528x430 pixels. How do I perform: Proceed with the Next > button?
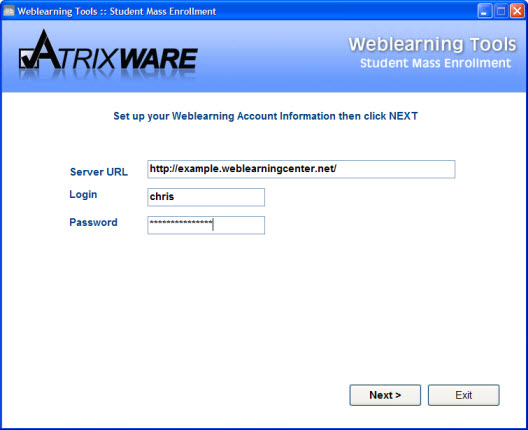[385, 395]
